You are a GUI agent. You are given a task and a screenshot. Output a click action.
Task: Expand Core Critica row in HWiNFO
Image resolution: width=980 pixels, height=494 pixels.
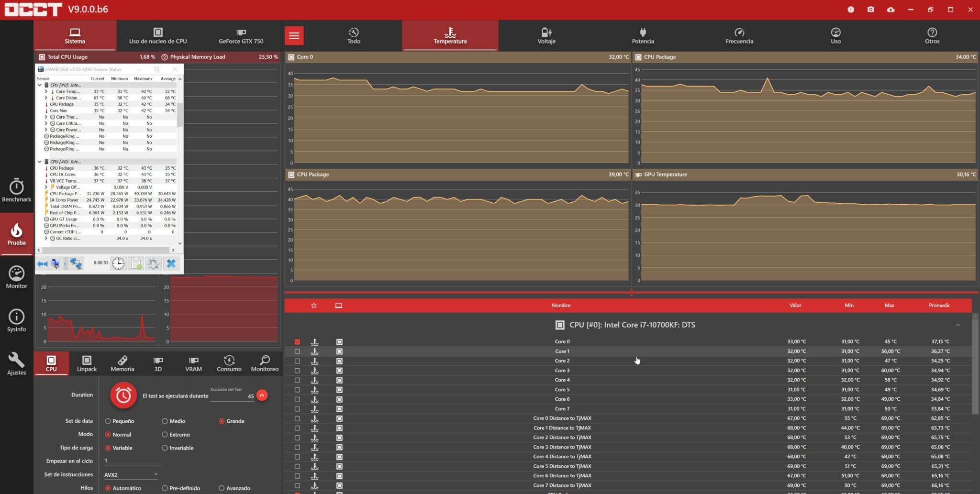[46, 123]
